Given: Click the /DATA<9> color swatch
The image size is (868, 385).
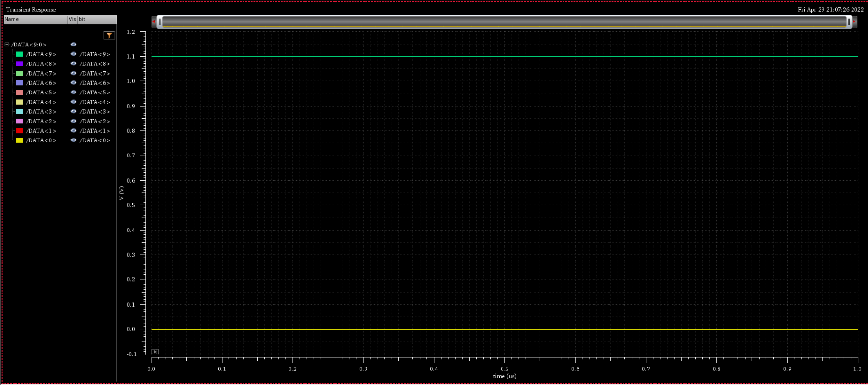Looking at the screenshot, I should pyautogui.click(x=20, y=54).
